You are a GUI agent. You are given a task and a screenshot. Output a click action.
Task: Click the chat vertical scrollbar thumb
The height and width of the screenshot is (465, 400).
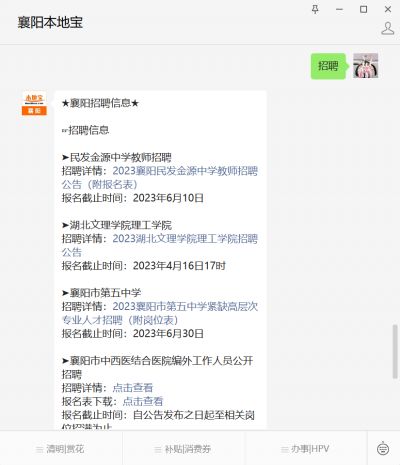[395, 351]
